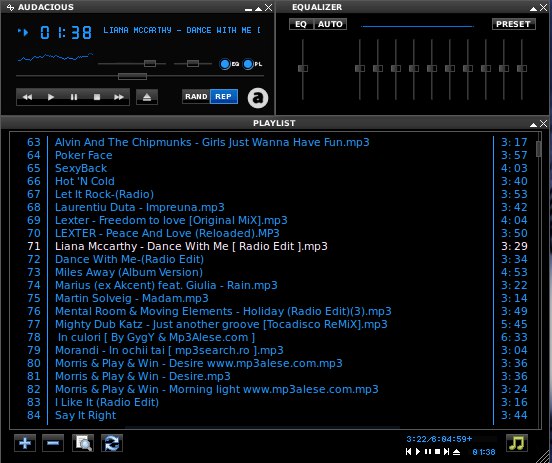Select track 'SexyBack'

81,168
